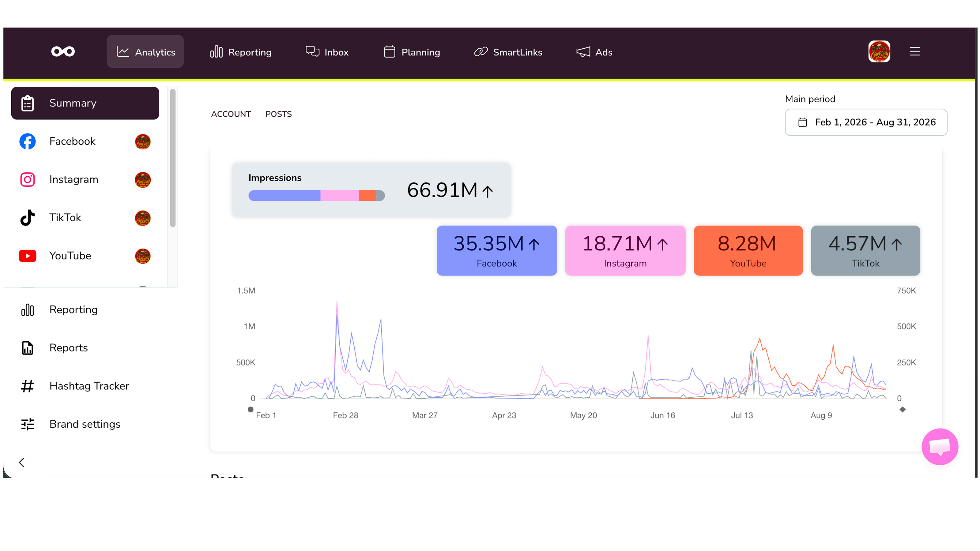Open the Planning section in top navigation

[412, 52]
